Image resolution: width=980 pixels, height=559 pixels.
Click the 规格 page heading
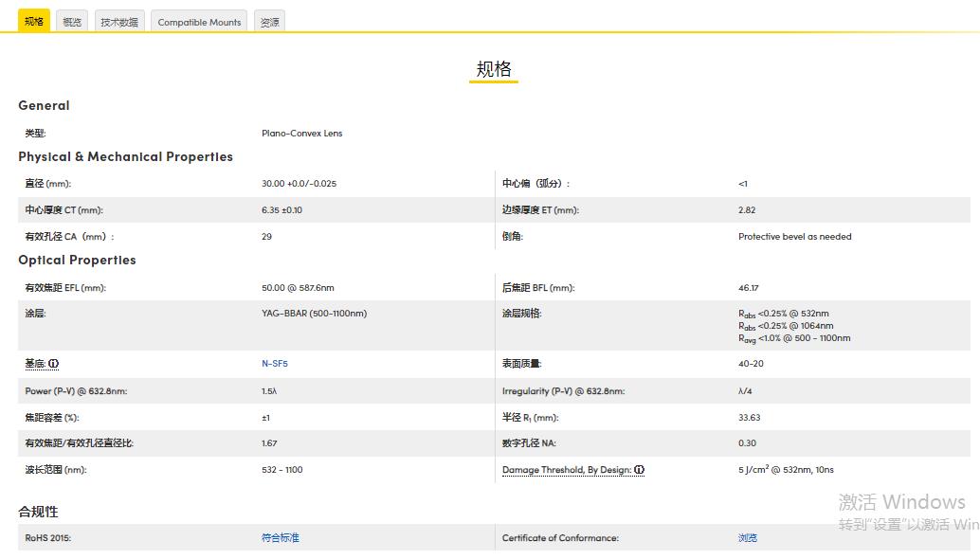click(493, 67)
